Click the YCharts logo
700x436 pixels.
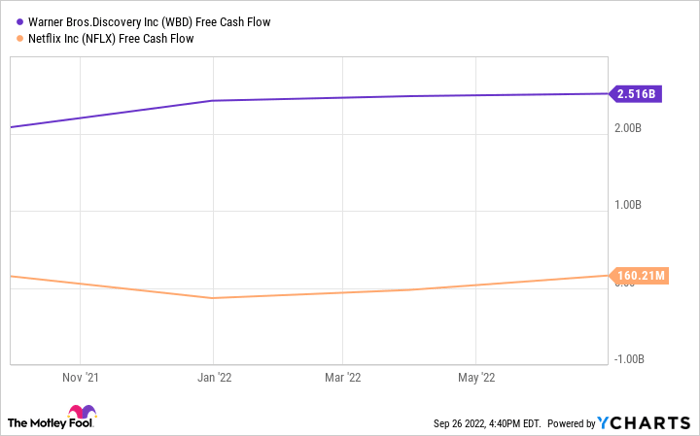pyautogui.click(x=644, y=423)
